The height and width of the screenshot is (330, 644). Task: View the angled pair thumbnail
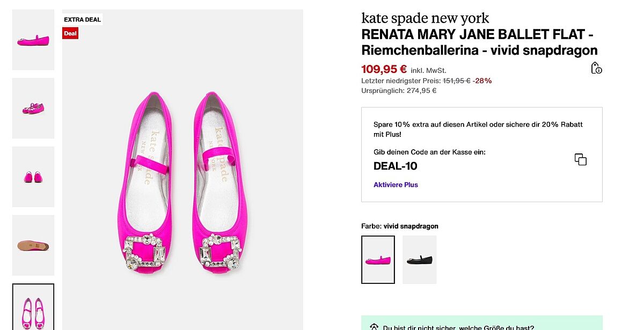33,108
